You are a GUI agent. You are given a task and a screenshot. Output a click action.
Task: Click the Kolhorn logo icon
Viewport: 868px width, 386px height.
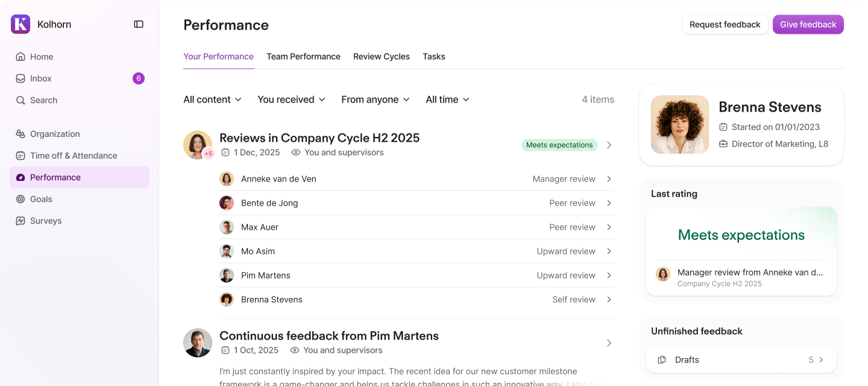(x=20, y=24)
